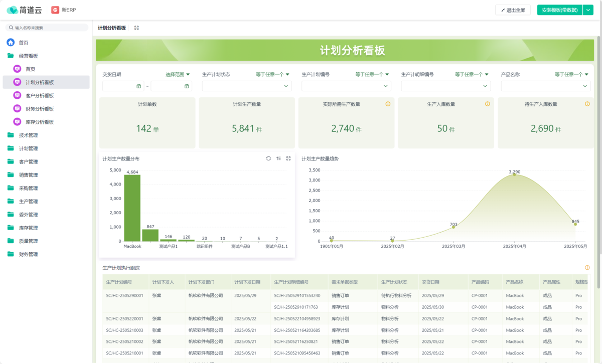Open the 生产计划编号 value select box

(346, 86)
